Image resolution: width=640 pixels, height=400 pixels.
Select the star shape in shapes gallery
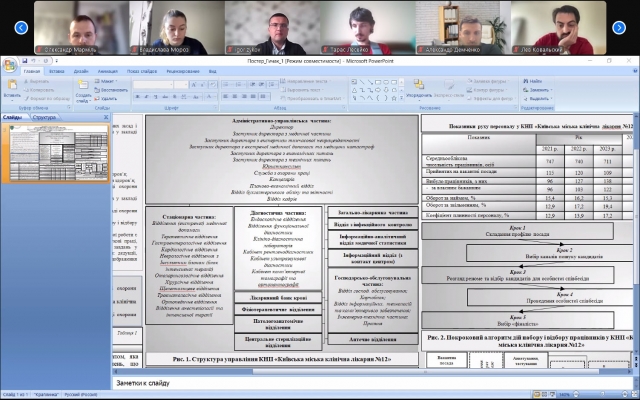point(394,98)
